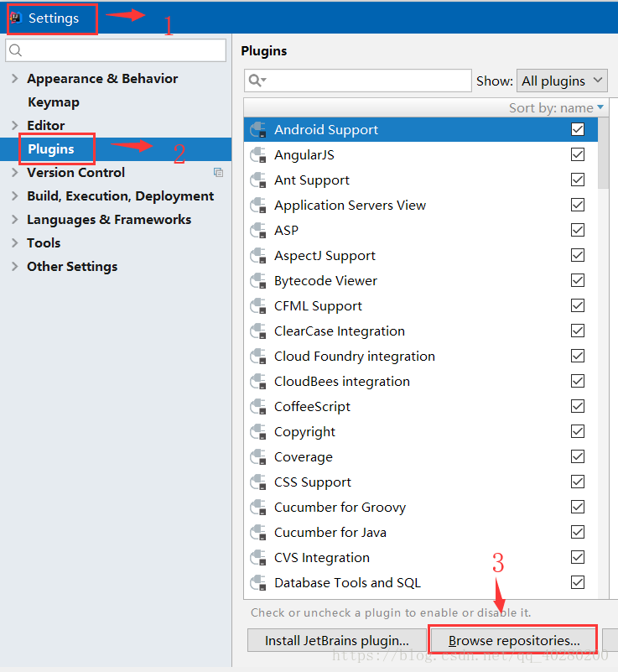Click the plugin list vertical scrollbar

point(603,153)
